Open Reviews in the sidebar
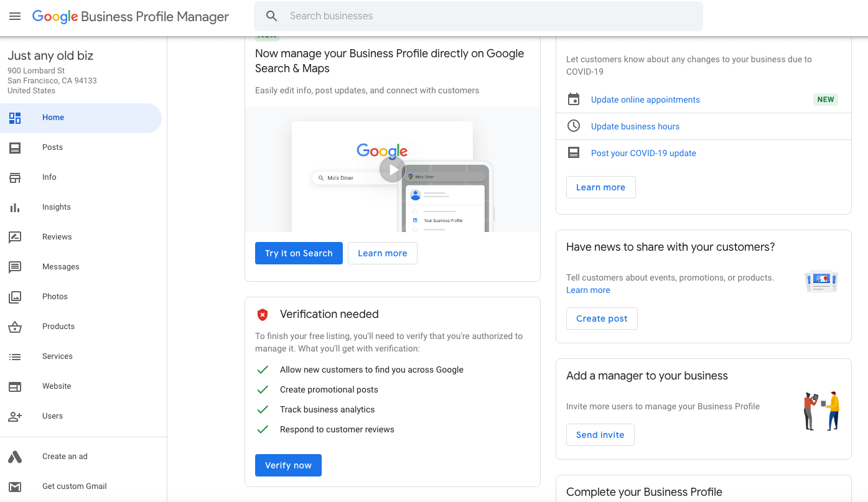 (81, 237)
